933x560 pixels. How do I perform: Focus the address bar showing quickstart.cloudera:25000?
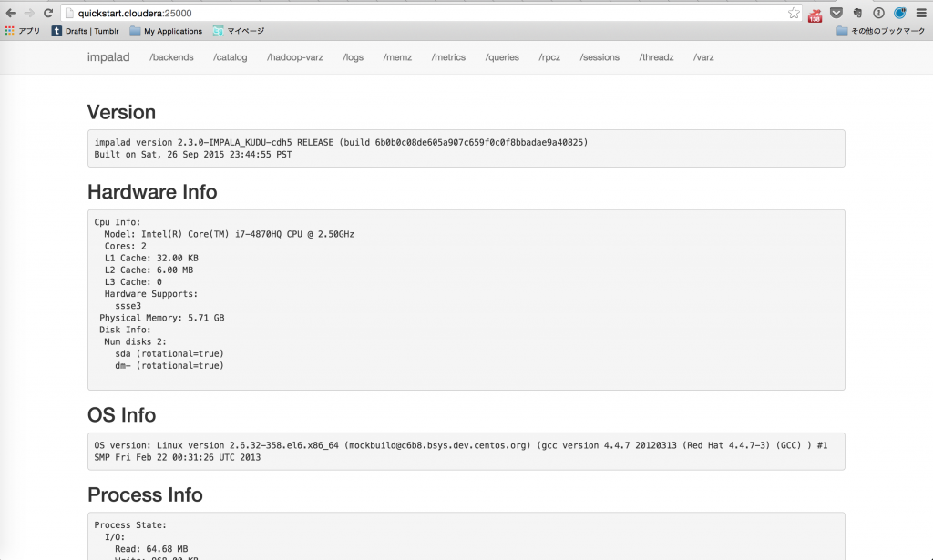[x=430, y=13]
